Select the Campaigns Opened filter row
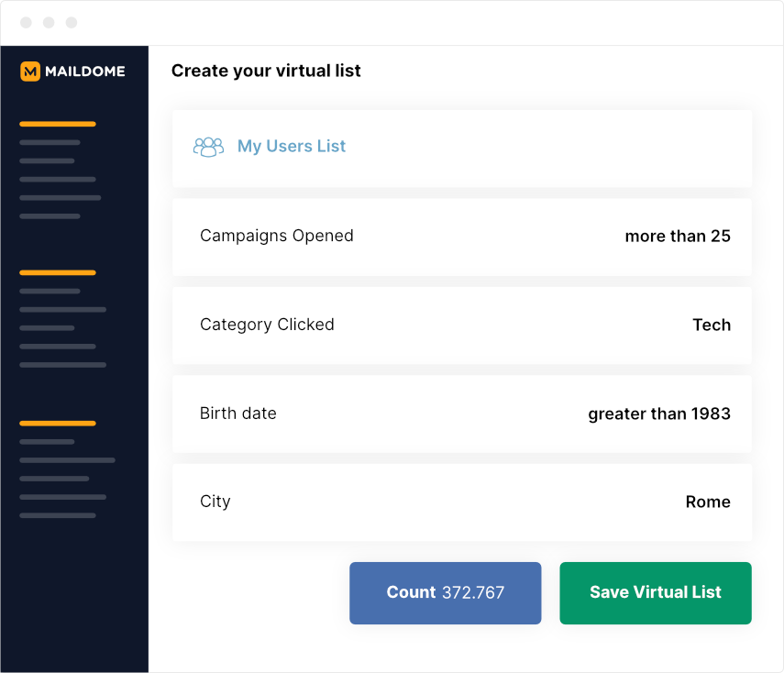Screen dimensions: 784x673 [462, 237]
